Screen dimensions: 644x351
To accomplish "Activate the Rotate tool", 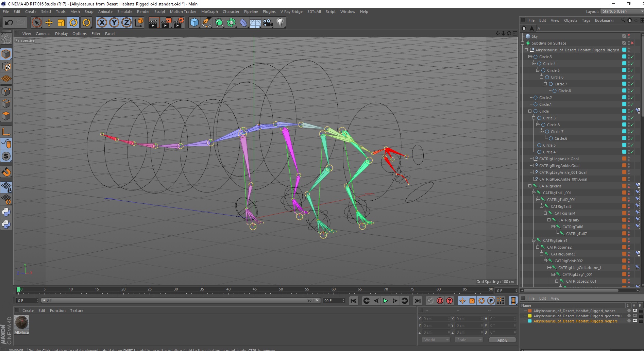I will (x=73, y=23).
